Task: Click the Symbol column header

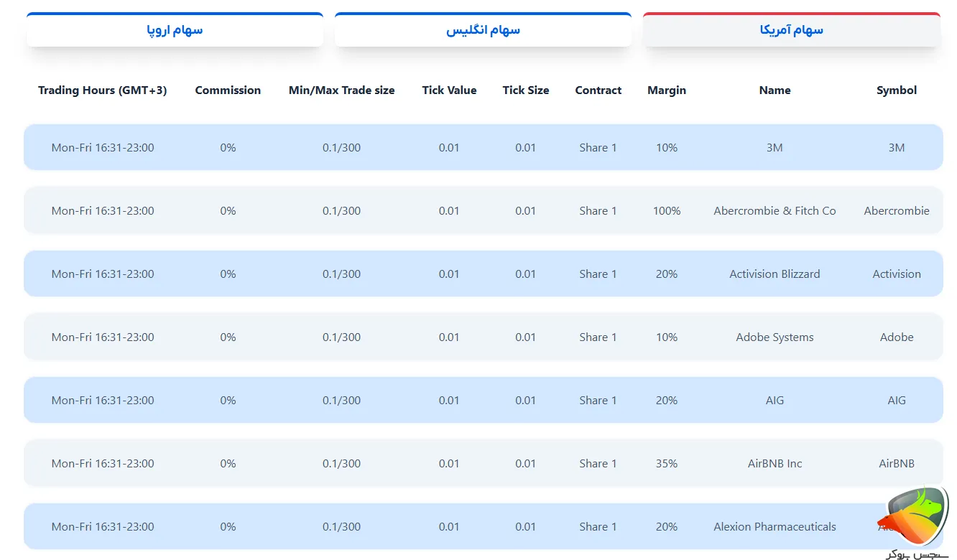Action: click(896, 90)
